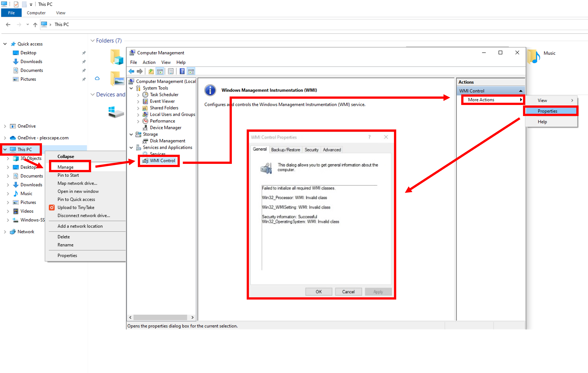The width and height of the screenshot is (588, 373).
Task: Choose Pin to Quick access in context menu
Action: 76,199
